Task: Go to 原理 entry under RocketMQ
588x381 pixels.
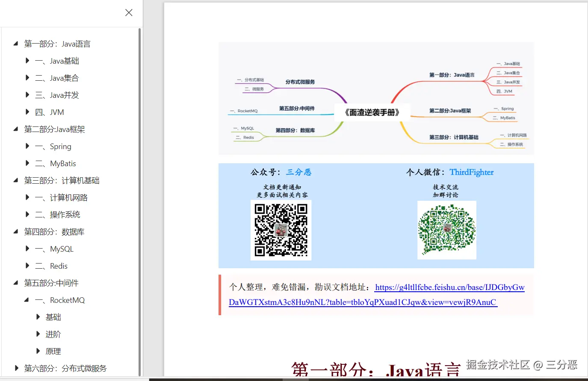Action: (x=53, y=352)
